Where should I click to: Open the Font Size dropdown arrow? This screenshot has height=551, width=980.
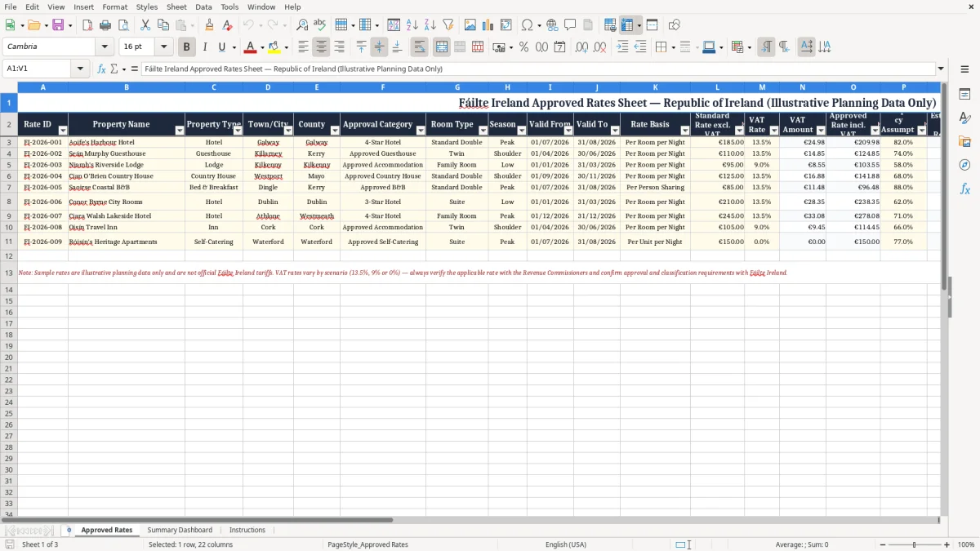(x=163, y=47)
